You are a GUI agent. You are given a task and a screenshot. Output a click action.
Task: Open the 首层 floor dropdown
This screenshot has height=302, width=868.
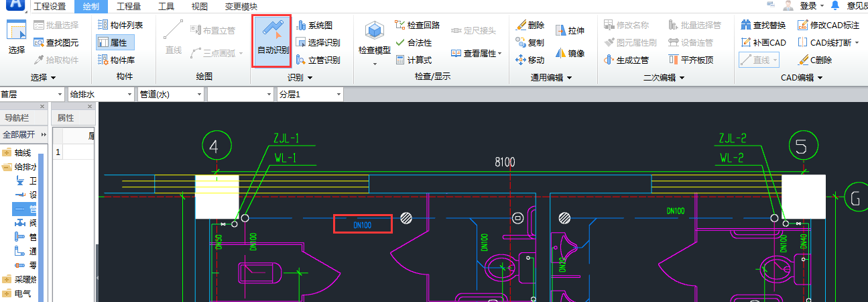(32, 95)
